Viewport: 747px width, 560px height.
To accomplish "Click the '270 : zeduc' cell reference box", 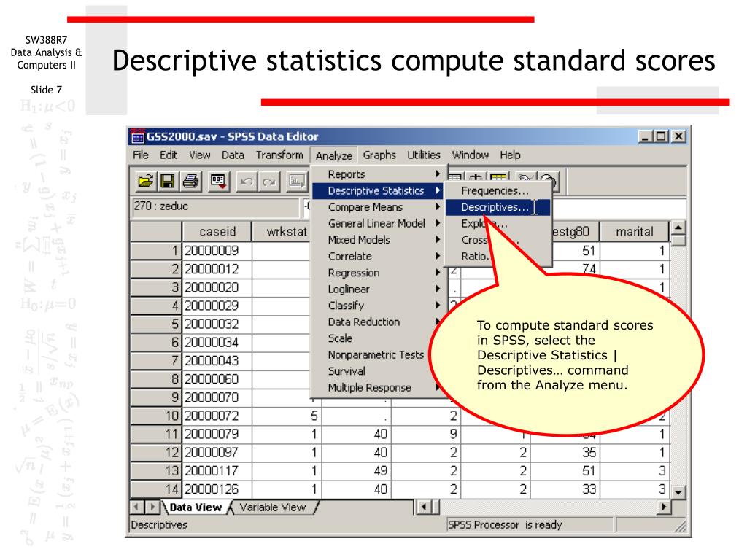I will point(215,206).
